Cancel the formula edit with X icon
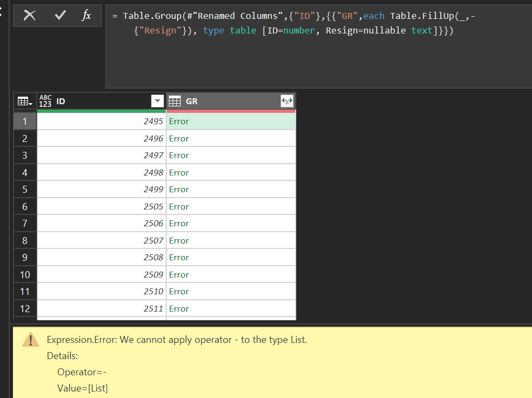Image resolution: width=532 pixels, height=398 pixels. point(30,15)
